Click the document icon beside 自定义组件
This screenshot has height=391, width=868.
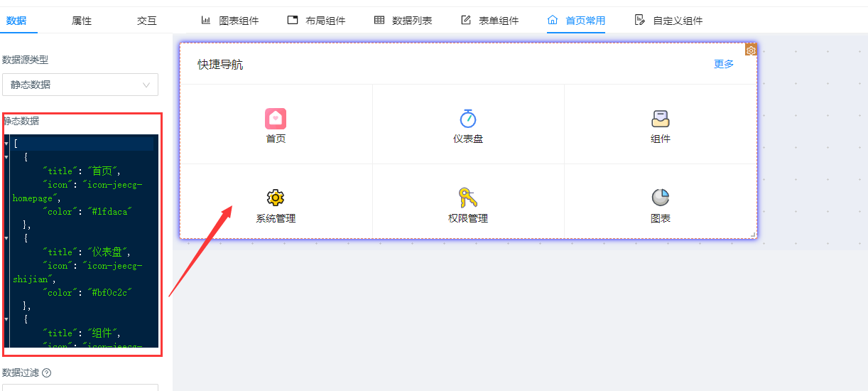pos(640,20)
